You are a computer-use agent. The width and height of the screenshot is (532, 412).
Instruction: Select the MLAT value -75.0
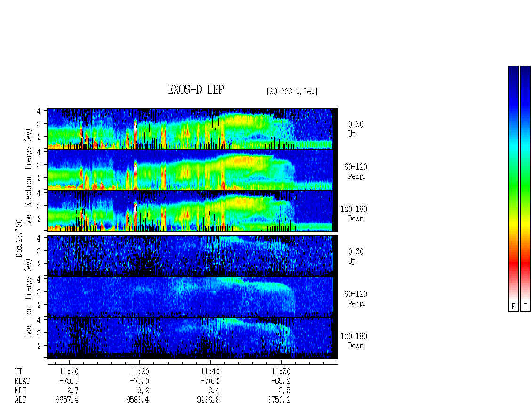139,381
